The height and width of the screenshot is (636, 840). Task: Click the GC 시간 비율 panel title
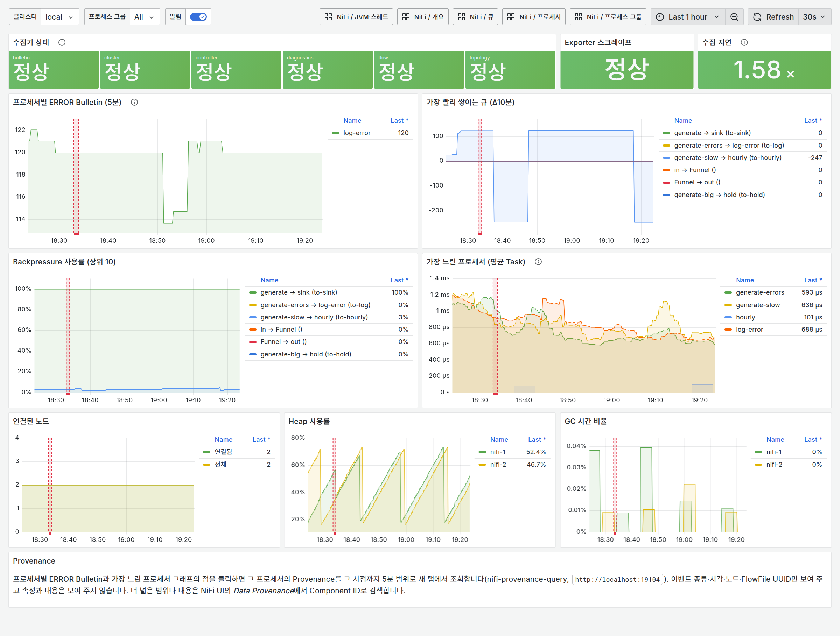pyautogui.click(x=586, y=421)
